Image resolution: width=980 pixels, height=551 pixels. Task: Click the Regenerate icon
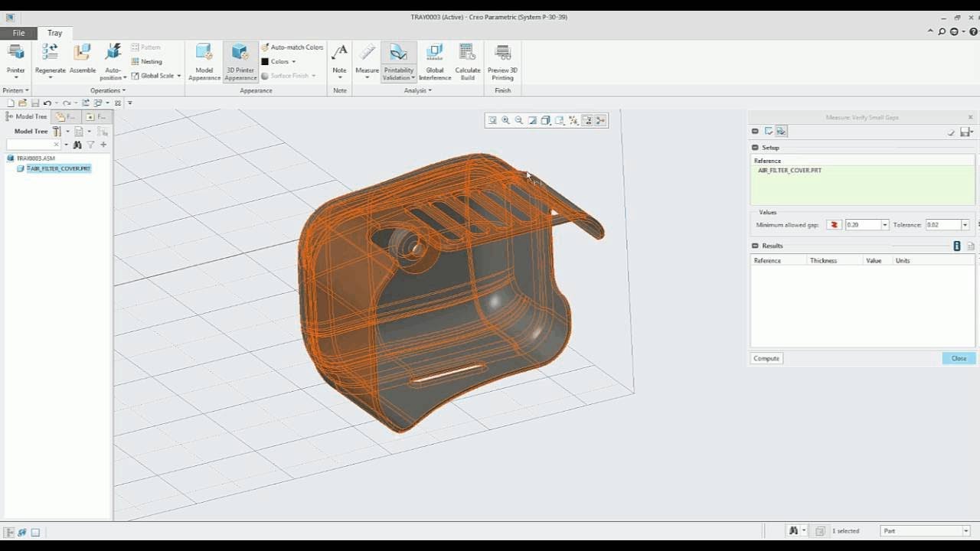tap(51, 52)
